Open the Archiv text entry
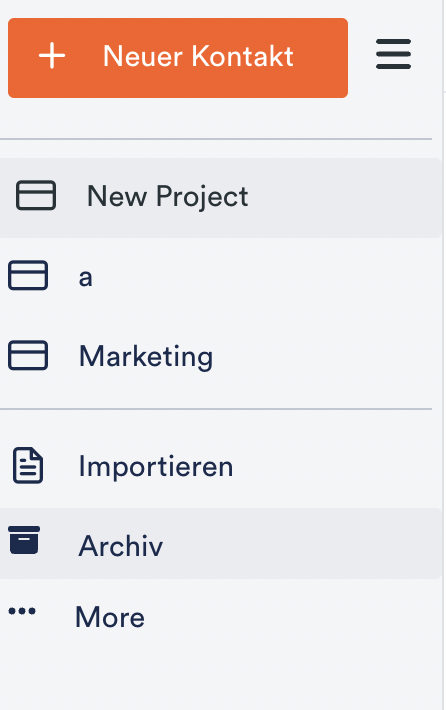 pyautogui.click(x=120, y=546)
